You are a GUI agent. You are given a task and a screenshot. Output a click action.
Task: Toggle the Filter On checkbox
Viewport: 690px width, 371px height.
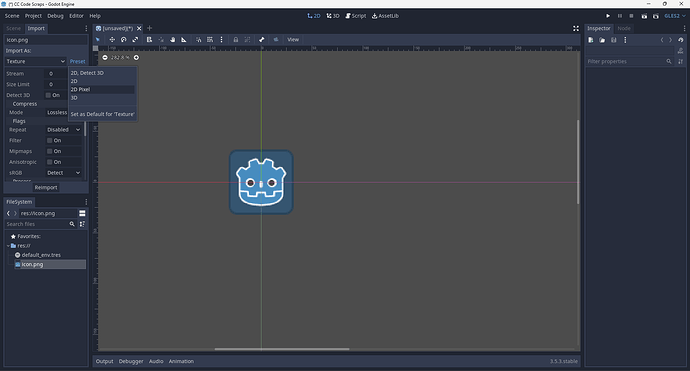(50, 140)
